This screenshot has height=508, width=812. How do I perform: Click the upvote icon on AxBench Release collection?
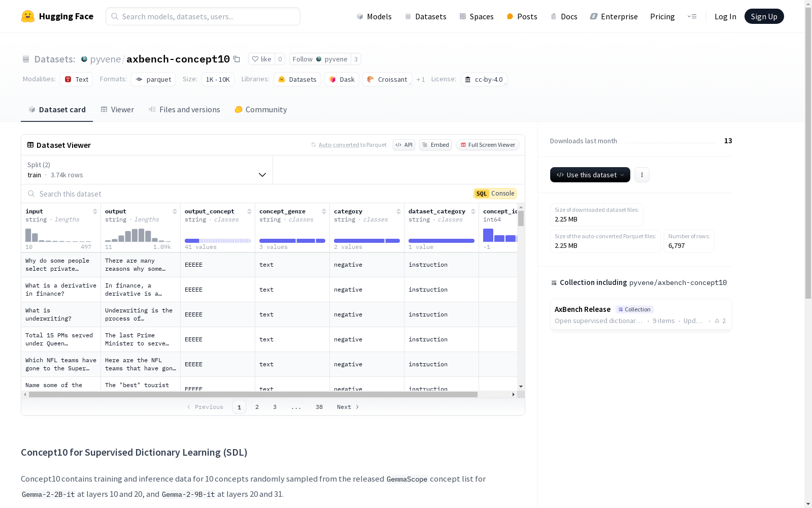point(717,321)
